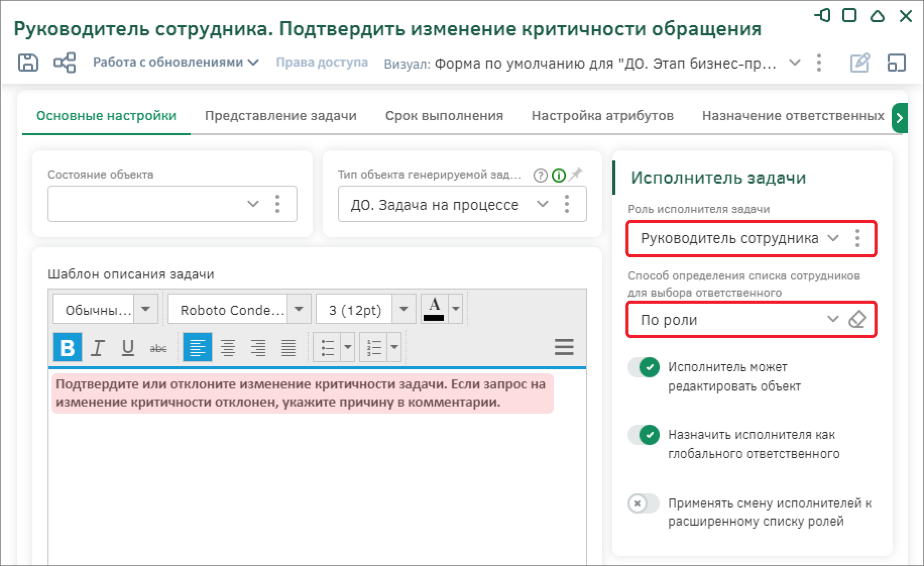Clear 'По роли' with eraser icon

coord(857,319)
